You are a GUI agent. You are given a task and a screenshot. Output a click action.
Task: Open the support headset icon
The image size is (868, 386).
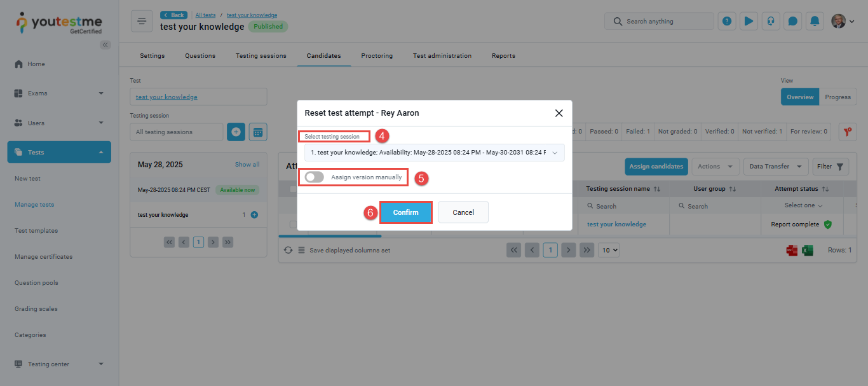771,21
